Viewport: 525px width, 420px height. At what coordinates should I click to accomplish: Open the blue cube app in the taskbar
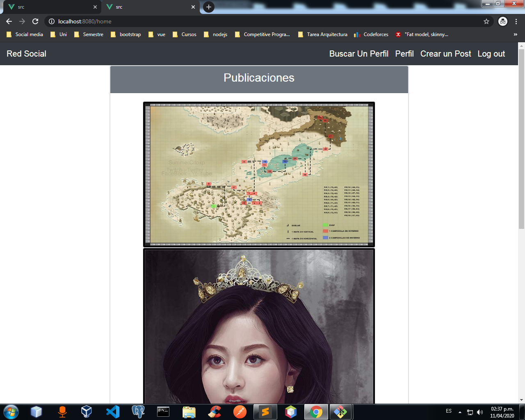click(37, 412)
